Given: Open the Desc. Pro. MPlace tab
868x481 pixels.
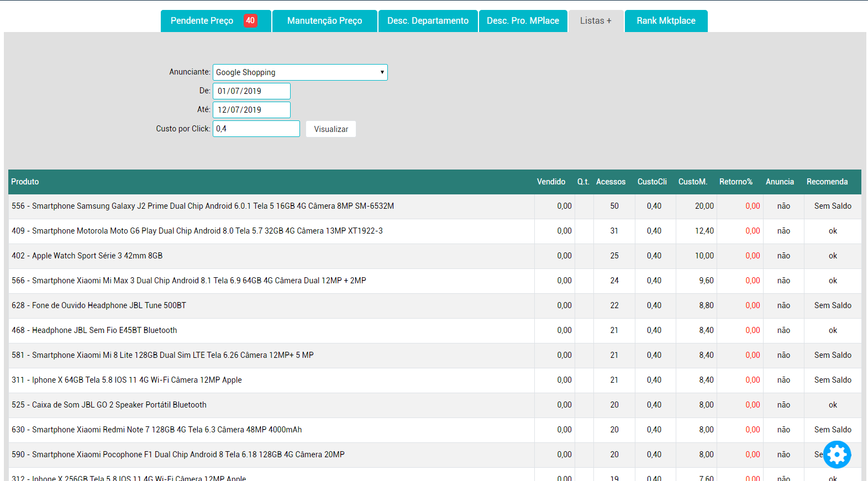Looking at the screenshot, I should point(523,21).
